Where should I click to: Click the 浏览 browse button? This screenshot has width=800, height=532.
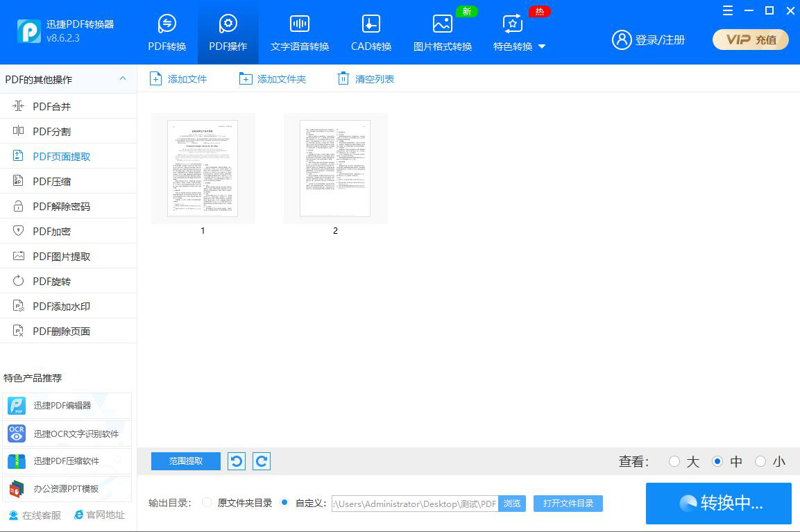pos(512,504)
